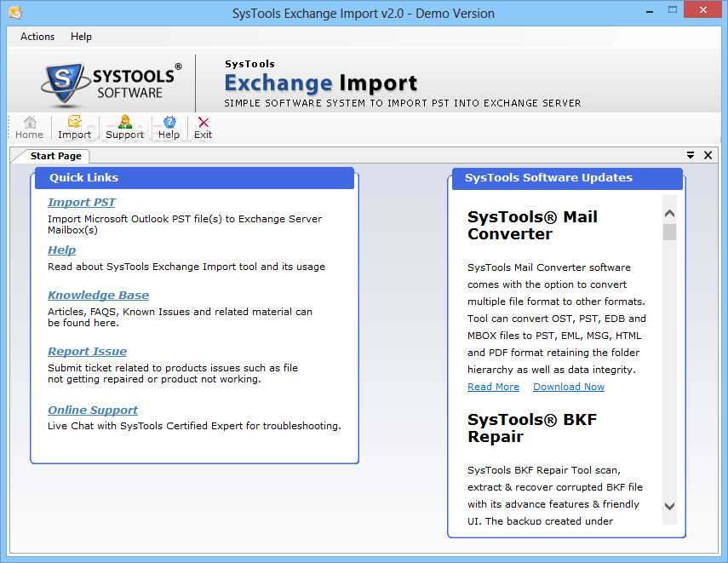Viewport: 728px width, 563px height.
Task: Close the Start Page tab panel
Action: 708,155
